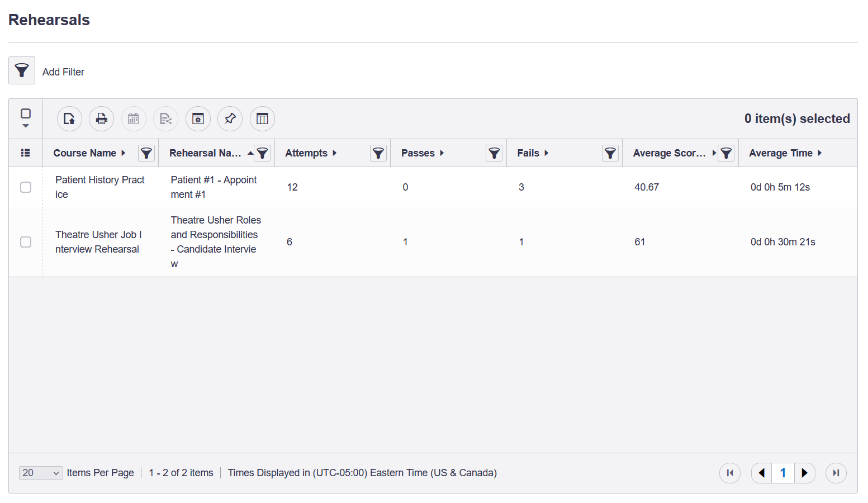Viewport: 868px width, 503px height.
Task: Click the average score value 61
Action: 640,242
